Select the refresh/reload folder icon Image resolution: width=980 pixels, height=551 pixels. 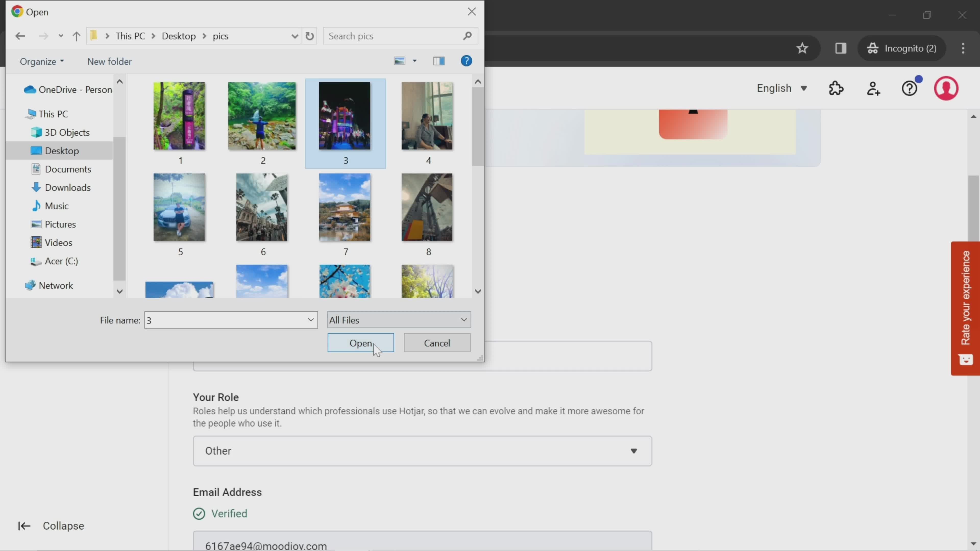(x=309, y=36)
